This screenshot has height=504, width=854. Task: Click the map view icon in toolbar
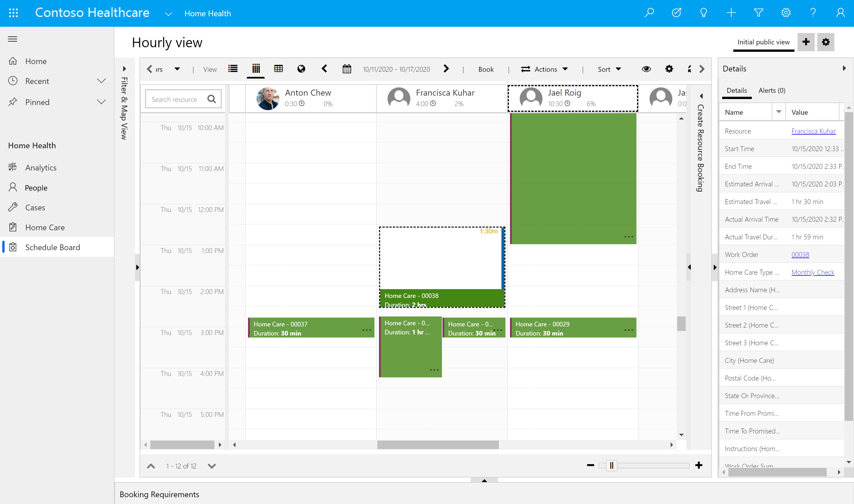(x=300, y=69)
